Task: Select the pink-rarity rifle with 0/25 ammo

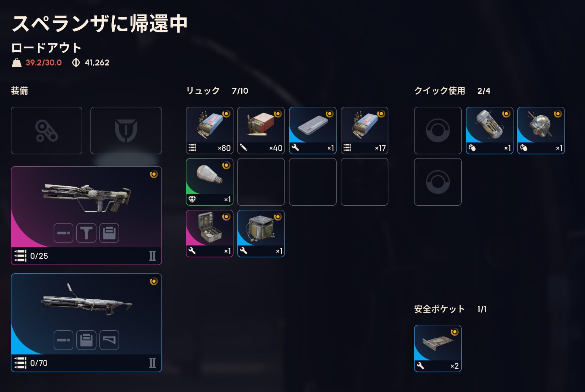Action: (x=86, y=216)
